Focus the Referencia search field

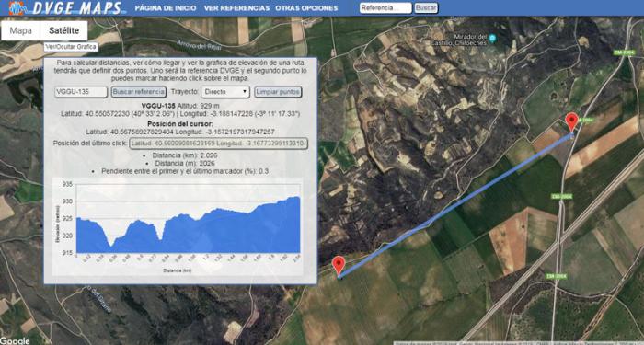[x=385, y=7]
